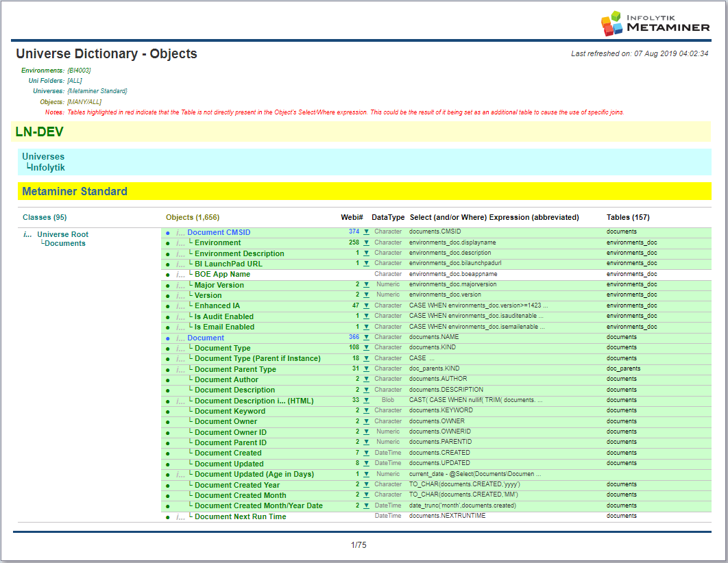Click the Document Created Month object name
This screenshot has width=728, height=563.
pyautogui.click(x=241, y=496)
